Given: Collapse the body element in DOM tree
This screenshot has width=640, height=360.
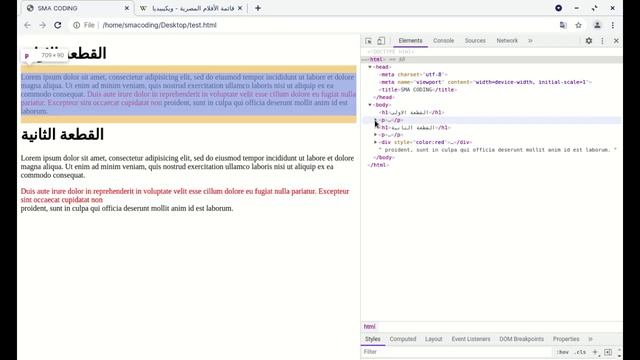Looking at the screenshot, I should pyautogui.click(x=370, y=105).
